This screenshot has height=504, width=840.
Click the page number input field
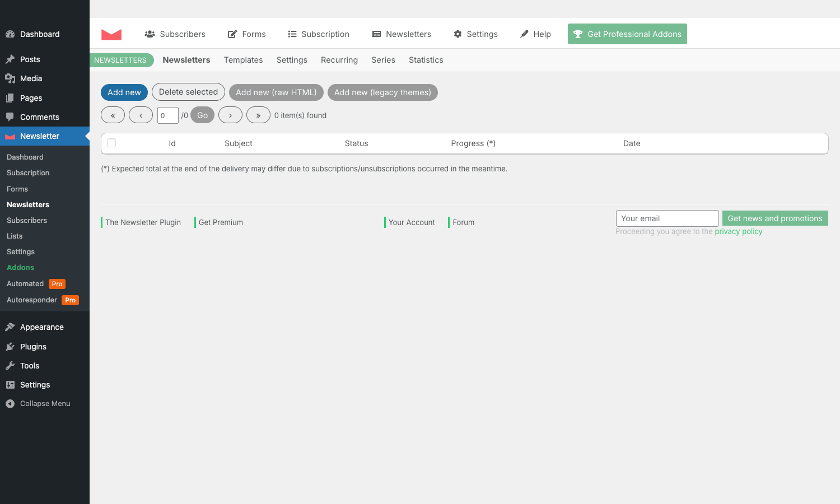167,115
